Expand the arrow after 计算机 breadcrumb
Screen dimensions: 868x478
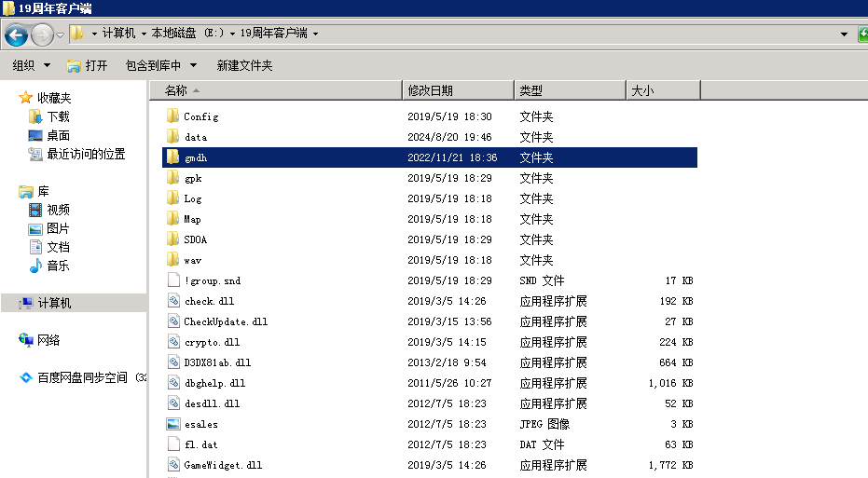(x=144, y=34)
